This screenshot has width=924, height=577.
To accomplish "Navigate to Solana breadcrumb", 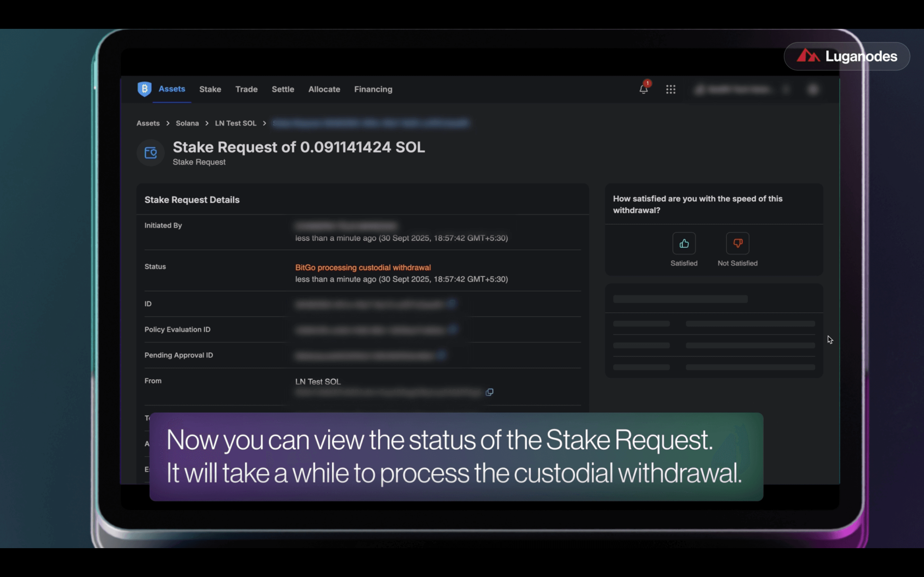I will tap(187, 123).
